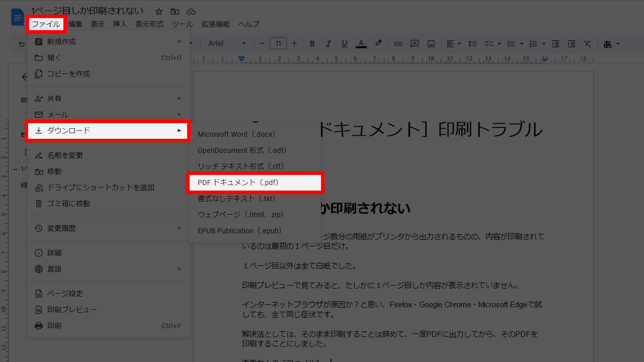This screenshot has height=362, width=644.
Task: Download as ウェブページ (.html、zip)
Action: click(x=255, y=215)
